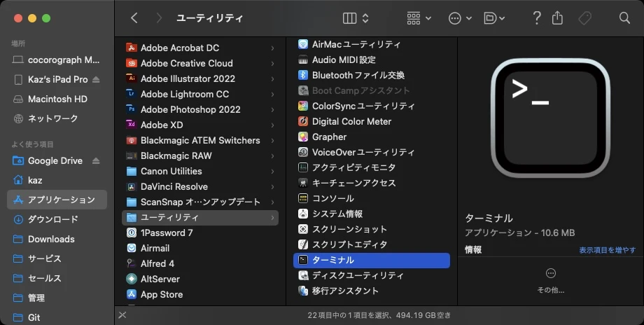The image size is (644, 325).
Task: Expand Blackmagic RAW folder chevron
Action: [x=272, y=155]
